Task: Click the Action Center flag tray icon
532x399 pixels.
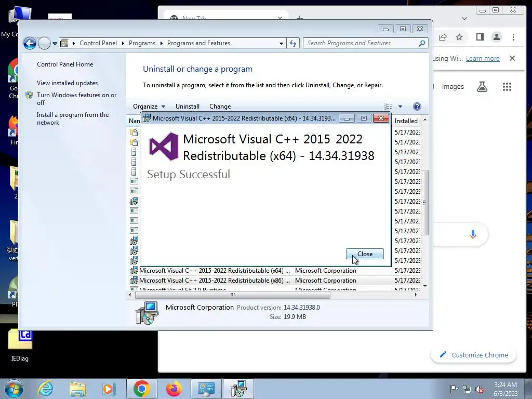Action: coord(454,389)
